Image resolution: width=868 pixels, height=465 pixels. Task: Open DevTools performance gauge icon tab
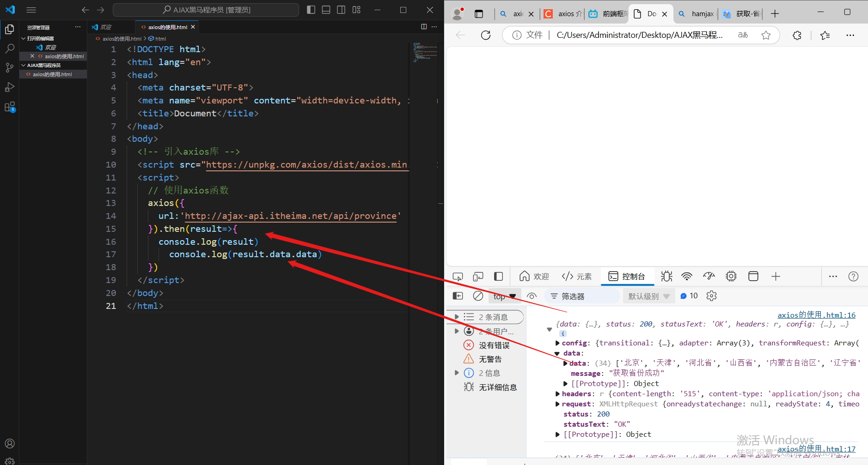point(709,277)
